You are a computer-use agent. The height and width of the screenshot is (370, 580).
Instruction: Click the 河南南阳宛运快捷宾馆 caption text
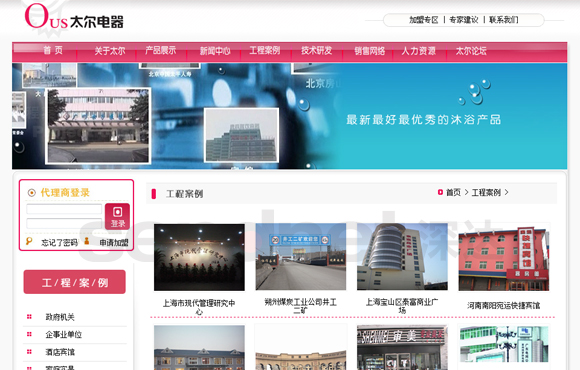(x=503, y=306)
